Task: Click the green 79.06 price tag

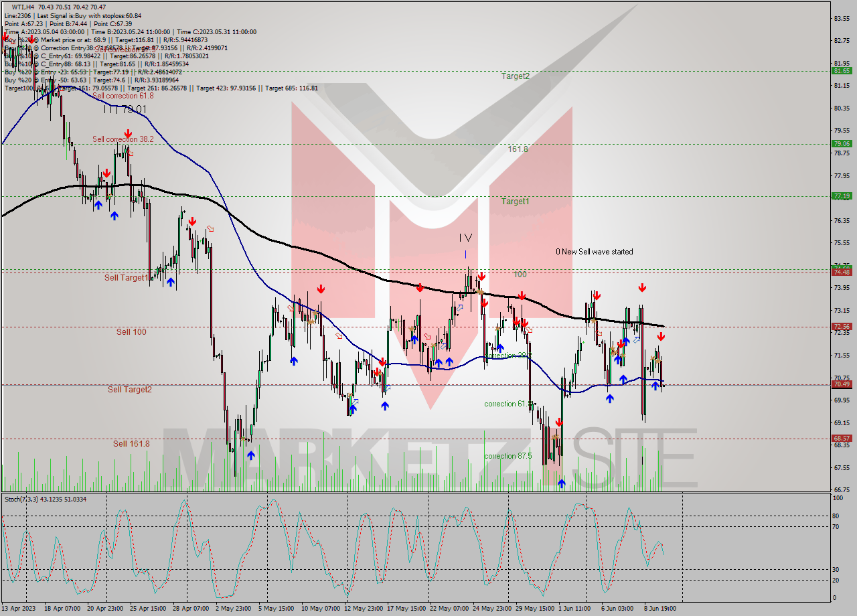Action: coord(842,143)
